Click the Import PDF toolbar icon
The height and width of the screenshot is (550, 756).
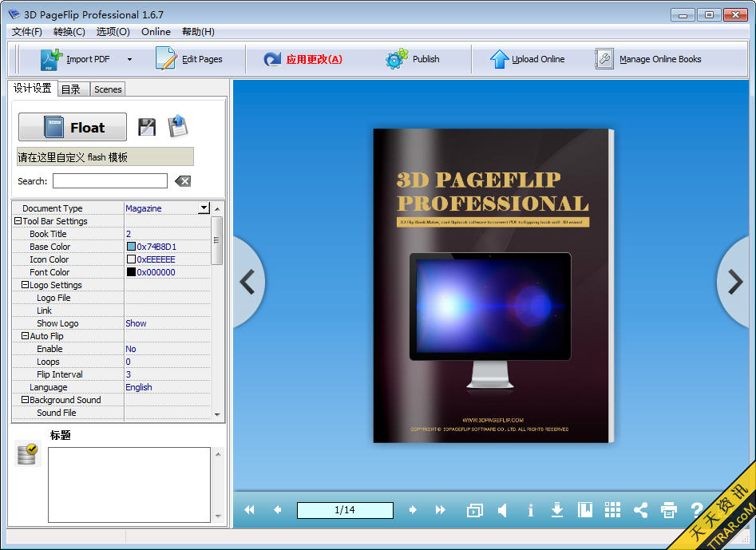51,59
